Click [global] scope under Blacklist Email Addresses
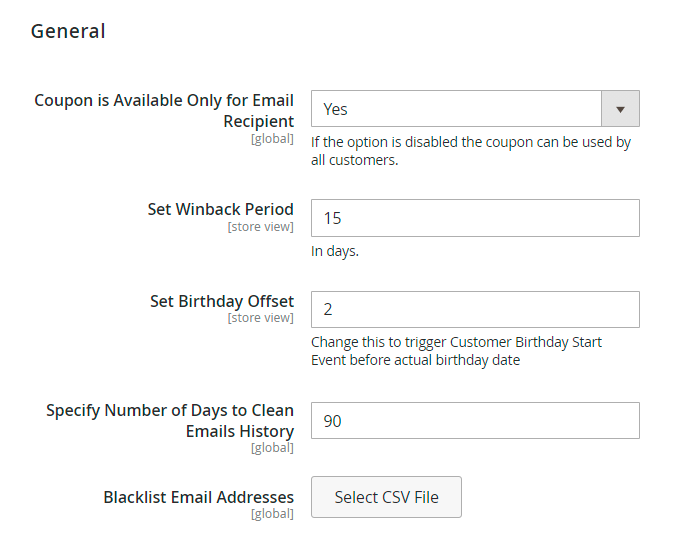This screenshot has width=685, height=549. [x=272, y=514]
